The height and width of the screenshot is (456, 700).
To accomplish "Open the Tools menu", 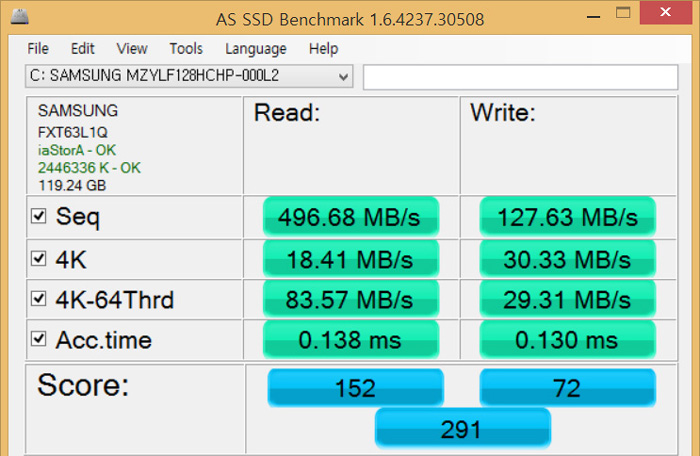I will [186, 48].
